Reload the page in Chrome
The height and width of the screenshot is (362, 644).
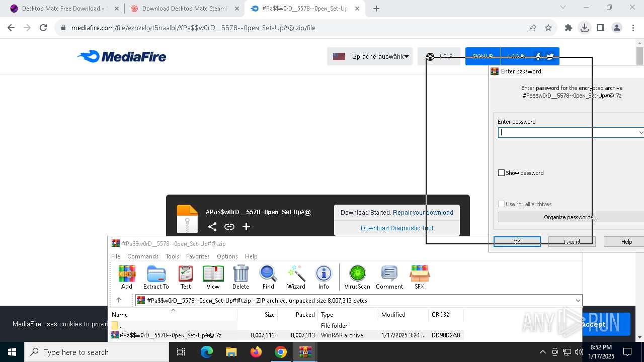[x=43, y=28]
